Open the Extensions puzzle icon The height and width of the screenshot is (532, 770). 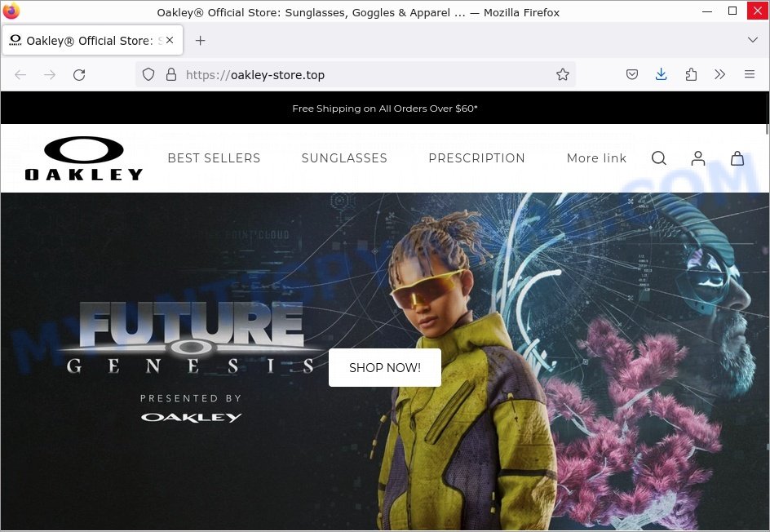click(x=691, y=75)
